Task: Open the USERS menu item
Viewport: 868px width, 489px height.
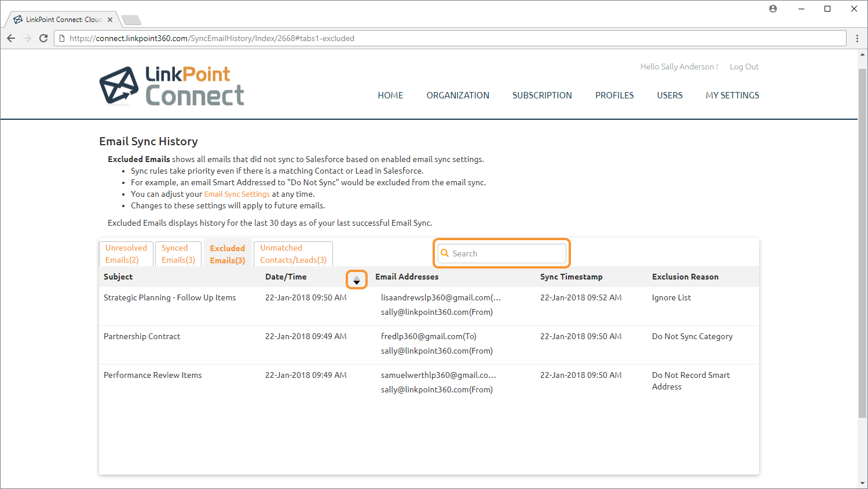Action: 669,95
